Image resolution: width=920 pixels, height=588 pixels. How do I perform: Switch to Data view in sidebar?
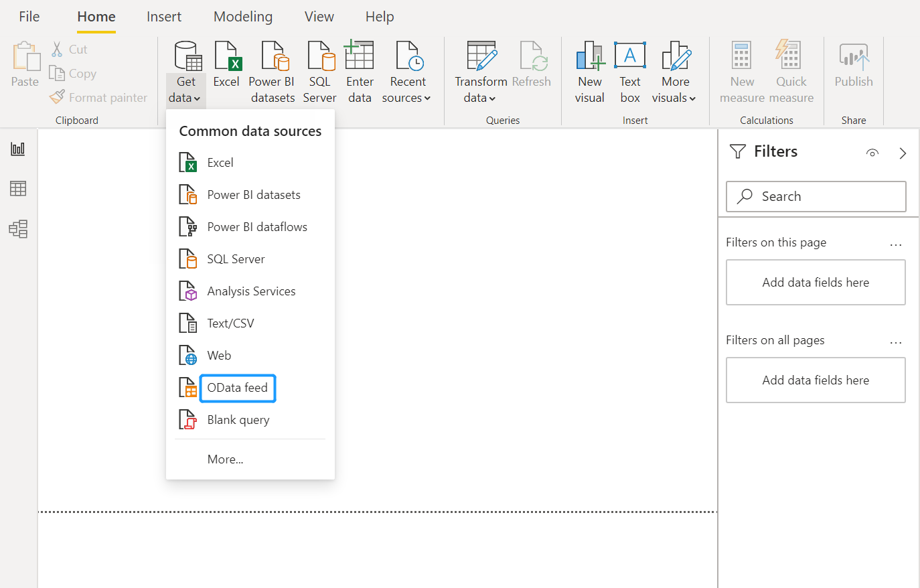click(x=18, y=189)
